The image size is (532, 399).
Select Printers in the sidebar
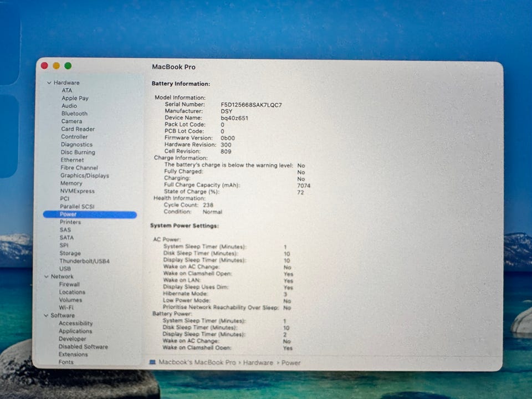(x=70, y=222)
